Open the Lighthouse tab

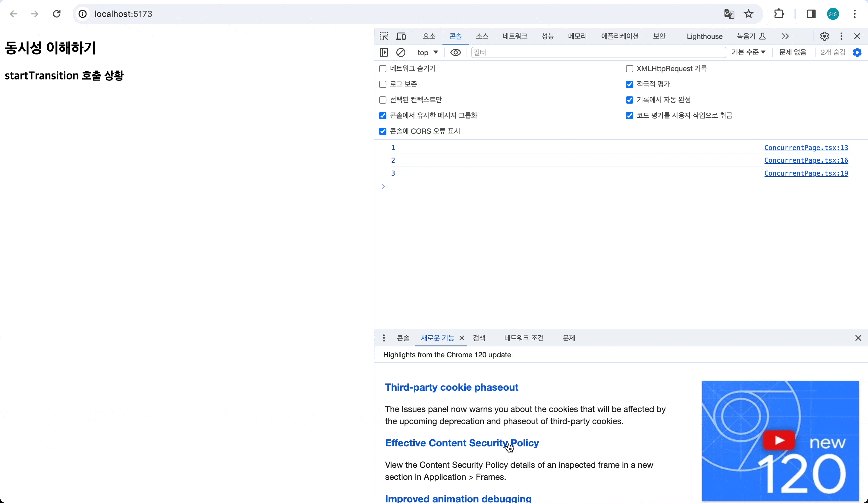pyautogui.click(x=704, y=36)
